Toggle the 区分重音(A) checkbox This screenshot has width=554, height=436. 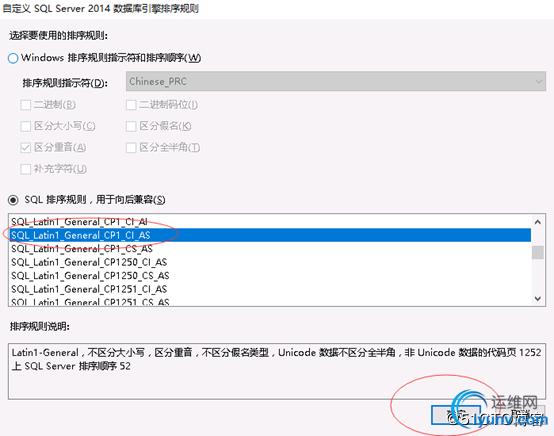coord(26,147)
